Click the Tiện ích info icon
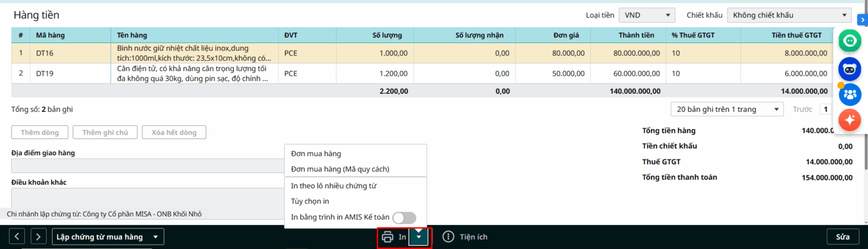Screen dimensions: 868x249 coord(448,237)
